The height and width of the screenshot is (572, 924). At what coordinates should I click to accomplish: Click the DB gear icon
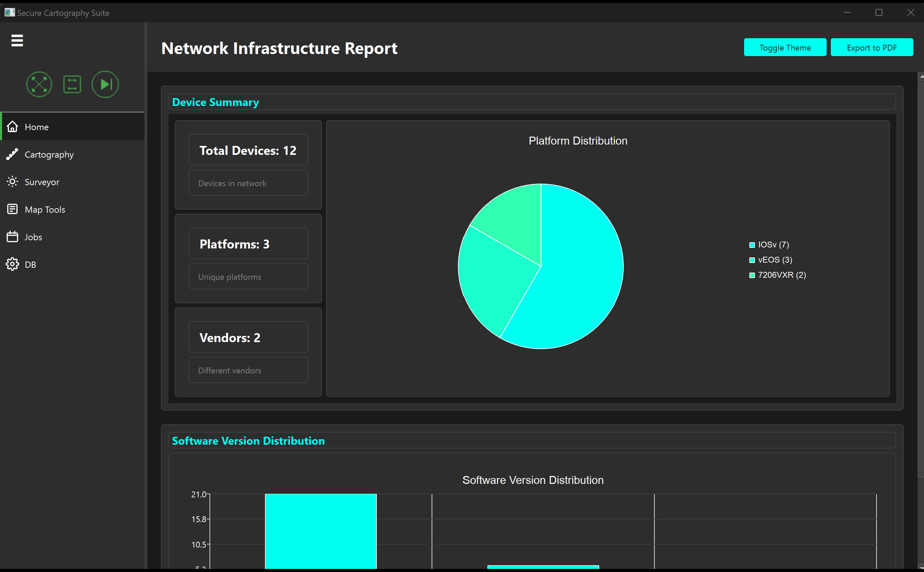tap(12, 264)
